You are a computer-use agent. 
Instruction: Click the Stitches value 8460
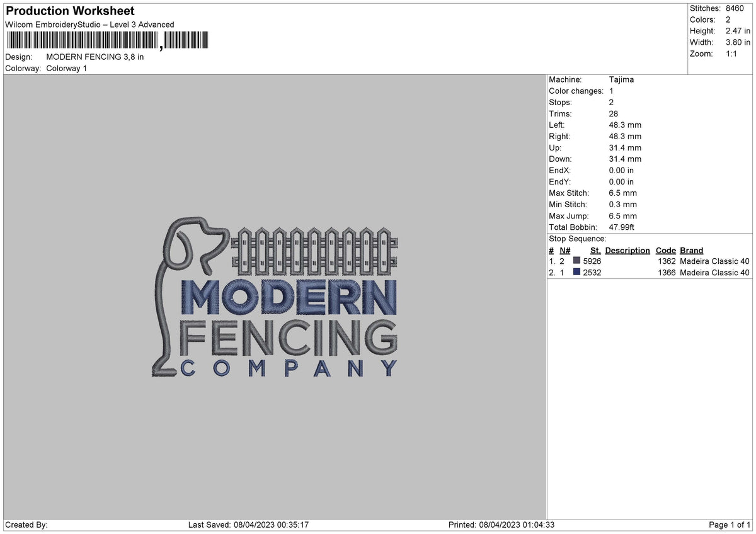(735, 8)
